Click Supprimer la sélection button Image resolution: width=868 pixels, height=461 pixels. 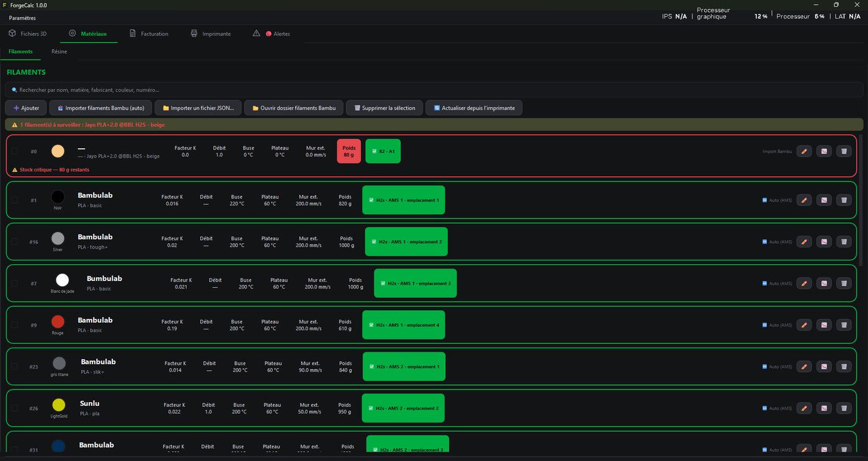point(384,108)
